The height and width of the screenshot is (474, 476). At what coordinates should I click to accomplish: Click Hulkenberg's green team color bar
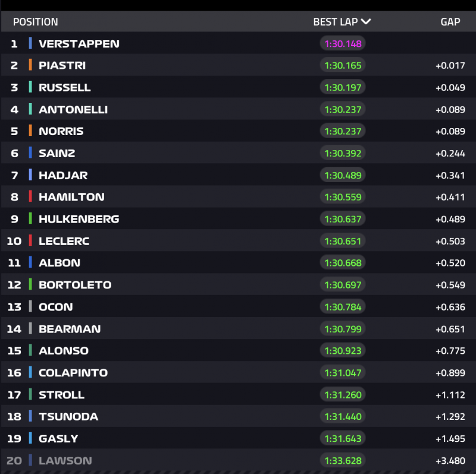coord(30,219)
